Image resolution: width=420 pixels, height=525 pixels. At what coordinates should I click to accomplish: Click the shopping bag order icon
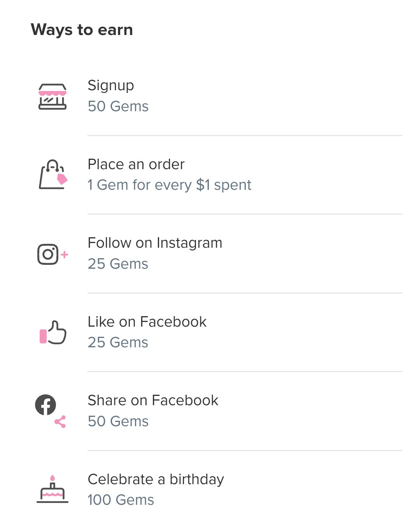53,175
